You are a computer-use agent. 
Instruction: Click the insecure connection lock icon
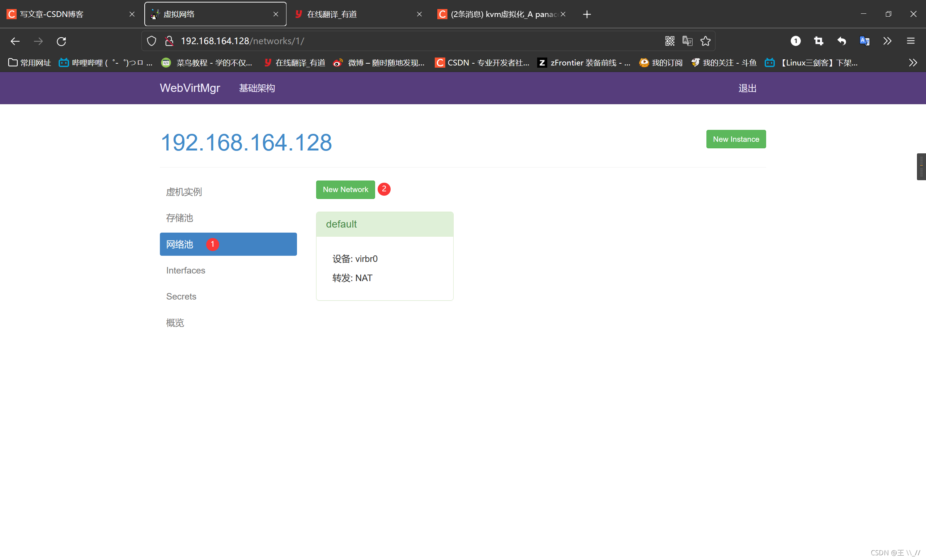(169, 41)
